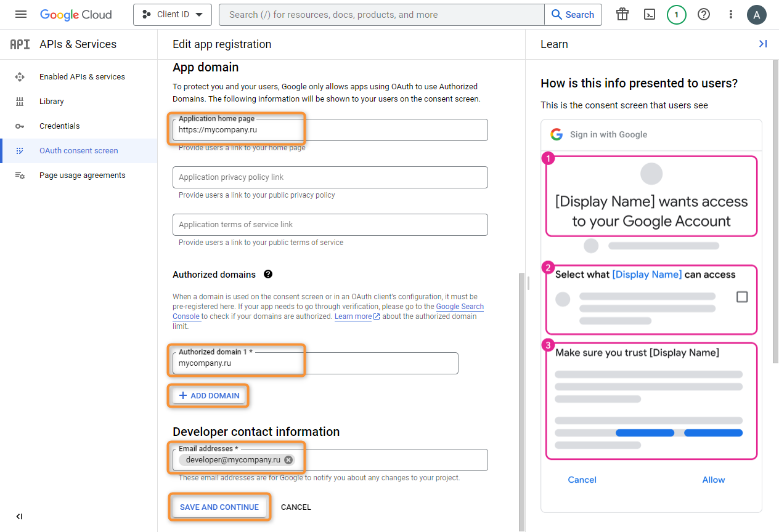779x532 pixels.
Task: Open the account avatar A
Action: tap(757, 15)
